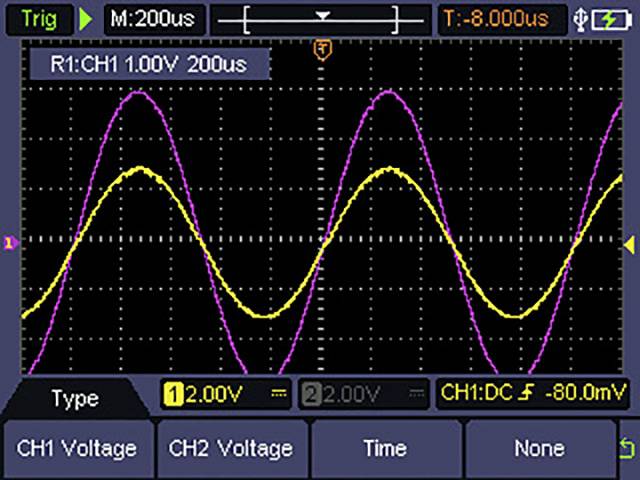
Task: Click the yellow trigger level arrow on right edge
Action: [629, 244]
